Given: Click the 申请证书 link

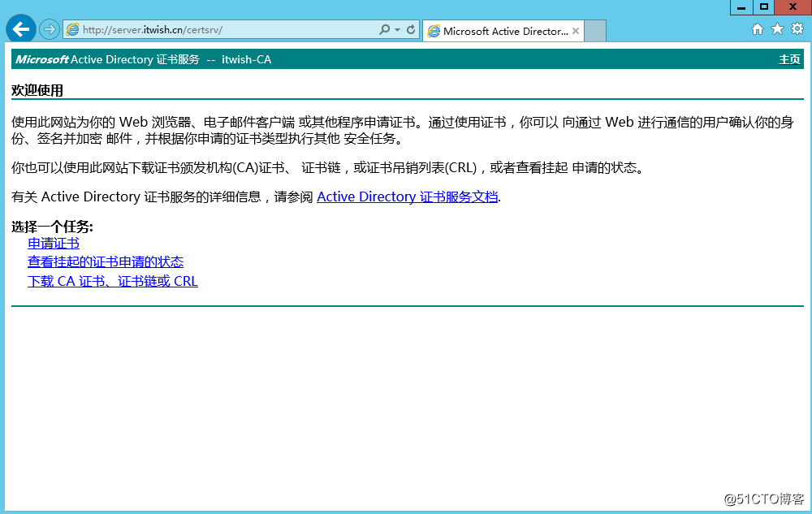Looking at the screenshot, I should click(54, 244).
